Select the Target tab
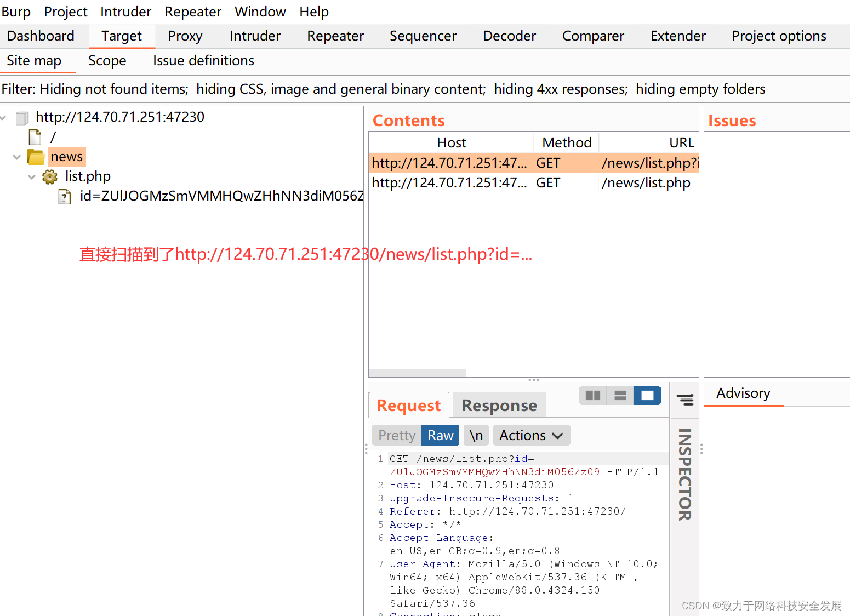850x616 pixels. (x=122, y=36)
